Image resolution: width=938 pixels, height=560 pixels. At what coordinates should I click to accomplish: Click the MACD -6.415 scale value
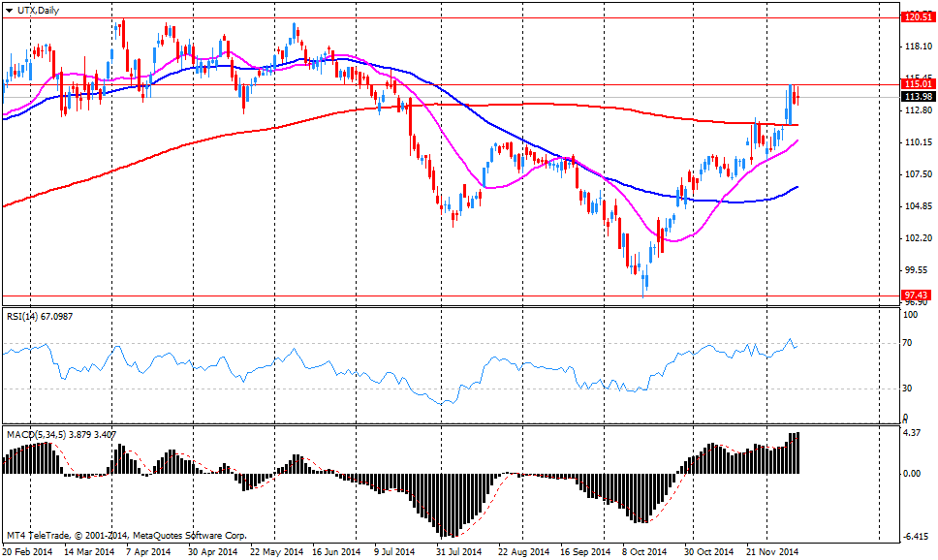coord(915,537)
